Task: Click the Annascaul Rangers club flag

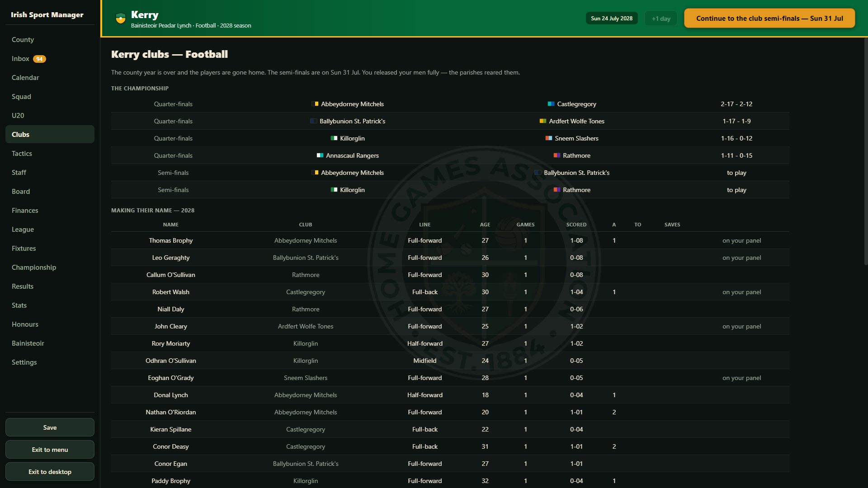Action: coord(320,155)
